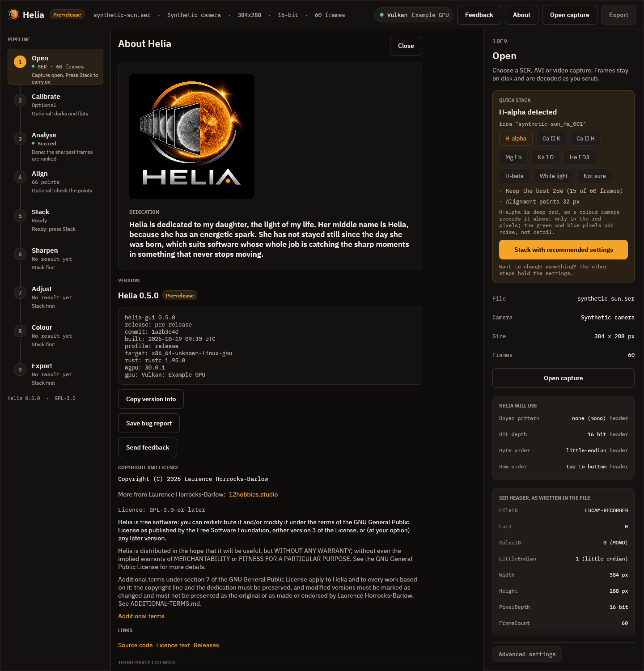Click the About button in the header
Viewport: 644px width, 671px height.
click(521, 15)
